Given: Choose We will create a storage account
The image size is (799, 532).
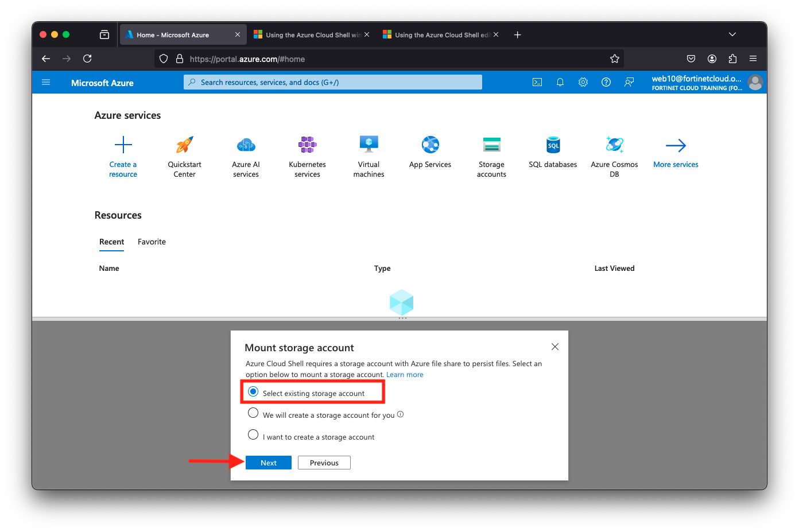Looking at the screenshot, I should (253, 413).
